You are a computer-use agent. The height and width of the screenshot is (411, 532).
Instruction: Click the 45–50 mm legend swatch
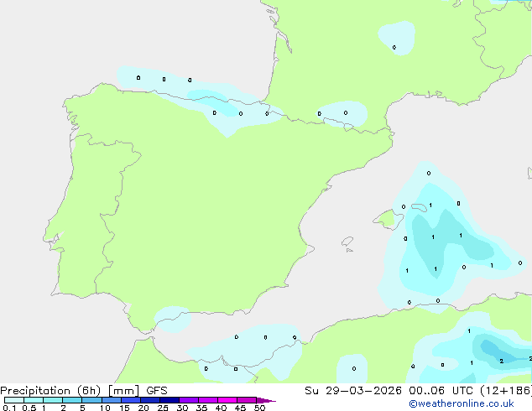coord(247,400)
